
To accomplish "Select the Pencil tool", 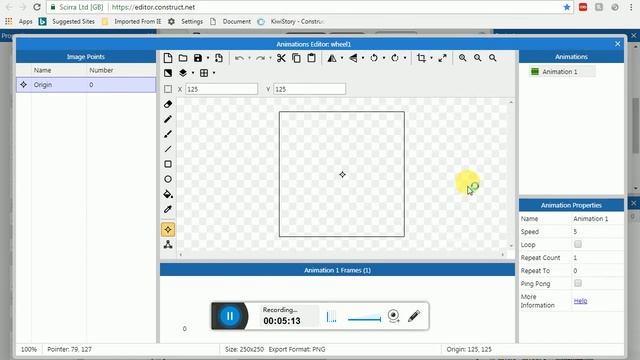I will (x=168, y=119).
